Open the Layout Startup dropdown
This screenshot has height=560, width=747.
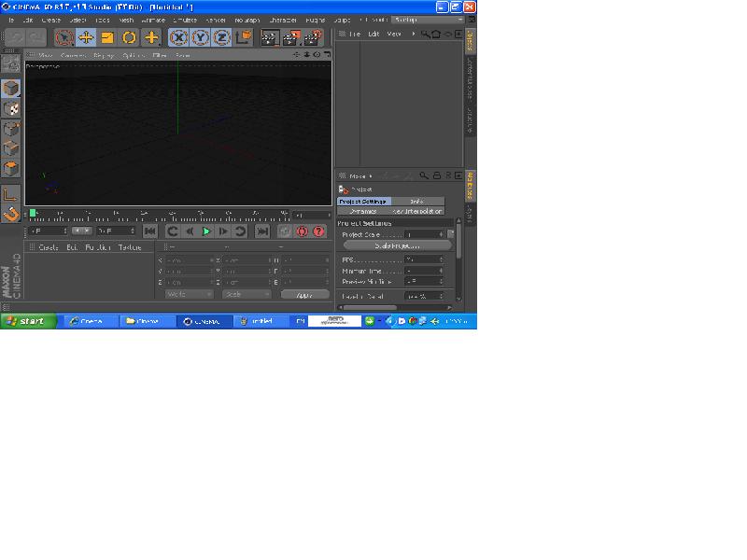pos(428,20)
